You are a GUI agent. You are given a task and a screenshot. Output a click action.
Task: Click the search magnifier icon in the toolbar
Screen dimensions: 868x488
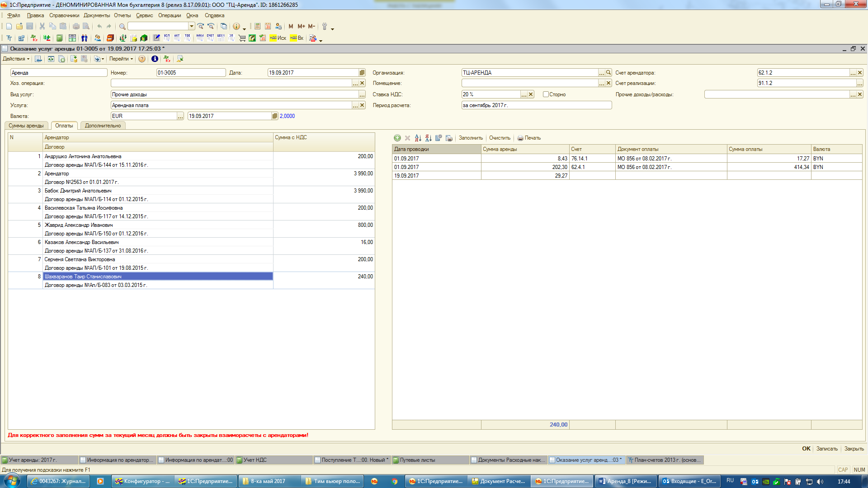[x=122, y=26]
